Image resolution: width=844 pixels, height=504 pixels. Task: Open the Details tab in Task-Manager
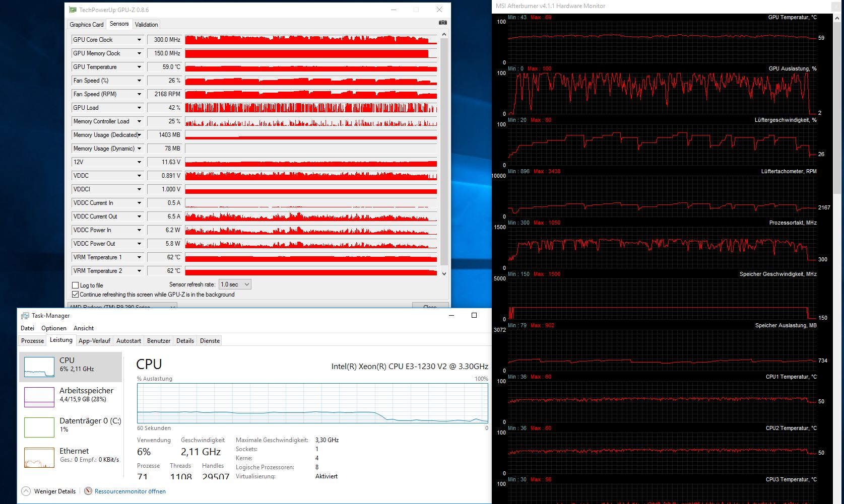point(185,341)
